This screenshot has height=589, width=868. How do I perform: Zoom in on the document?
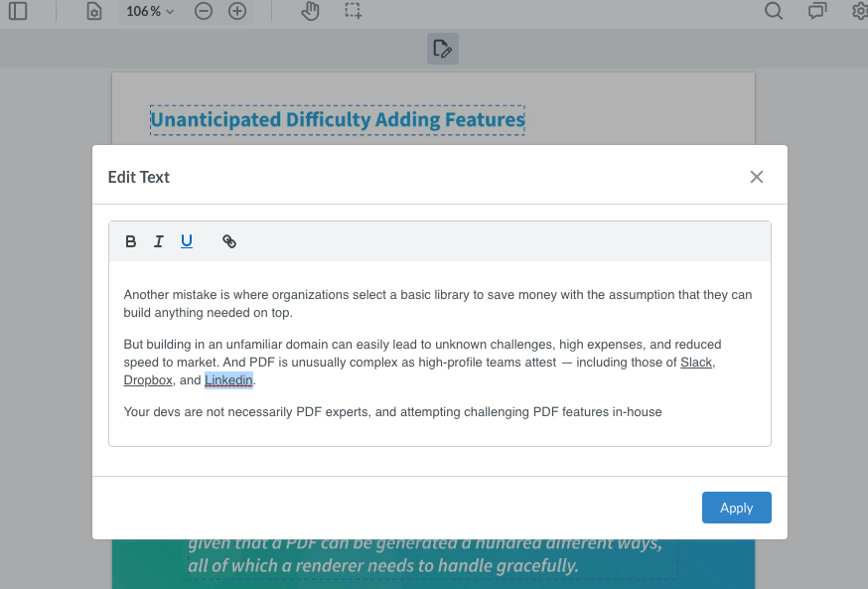(x=237, y=11)
